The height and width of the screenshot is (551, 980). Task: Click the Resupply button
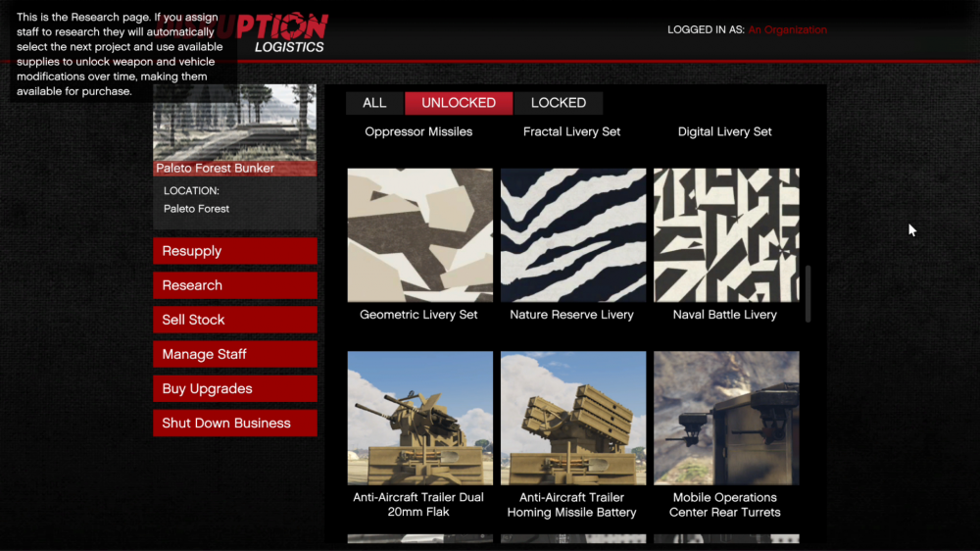[235, 251]
